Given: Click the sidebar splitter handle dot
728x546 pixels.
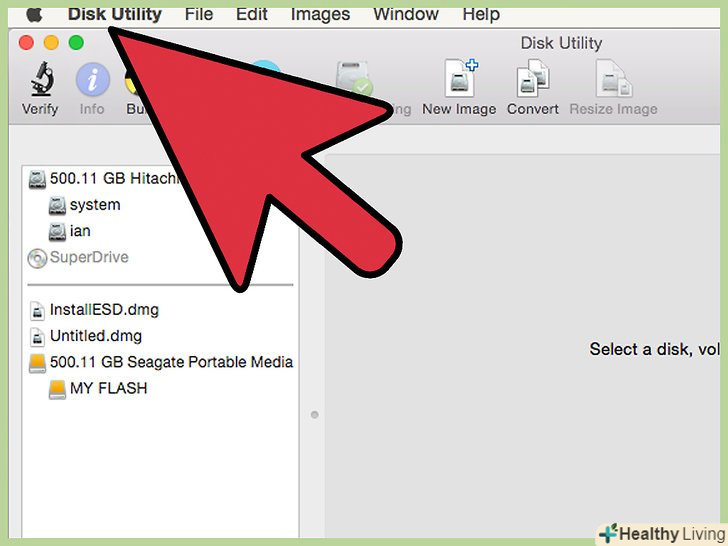Looking at the screenshot, I should coord(314,415).
